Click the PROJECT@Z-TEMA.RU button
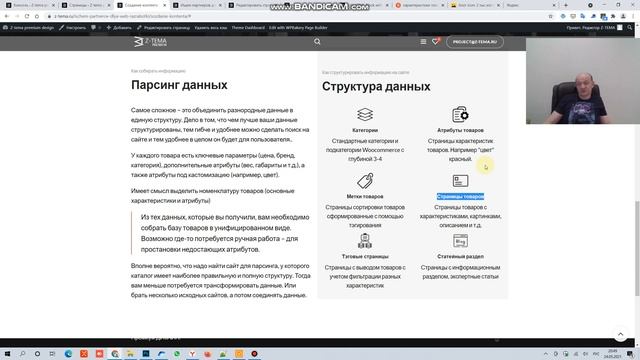Screen dimensions: 640x360 click(475, 42)
